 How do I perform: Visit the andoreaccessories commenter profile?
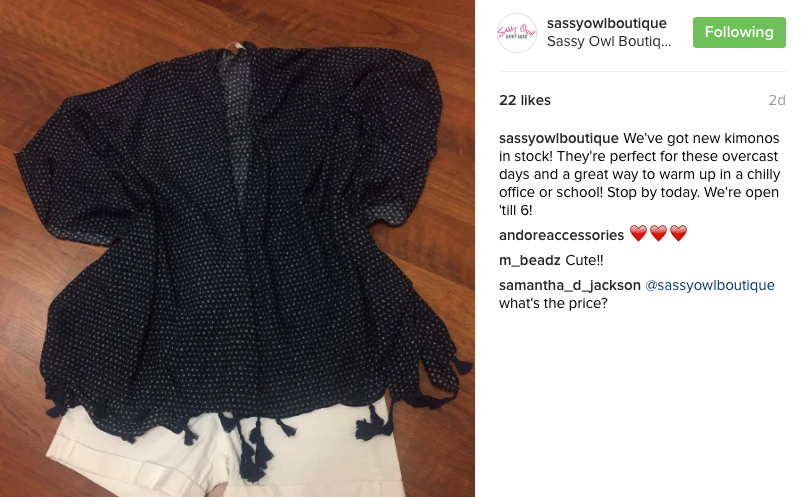tap(561, 235)
